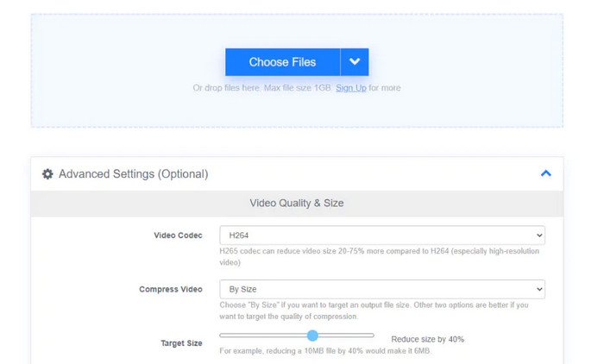Click the Target Size label
This screenshot has height=364, width=604.
pyautogui.click(x=181, y=343)
